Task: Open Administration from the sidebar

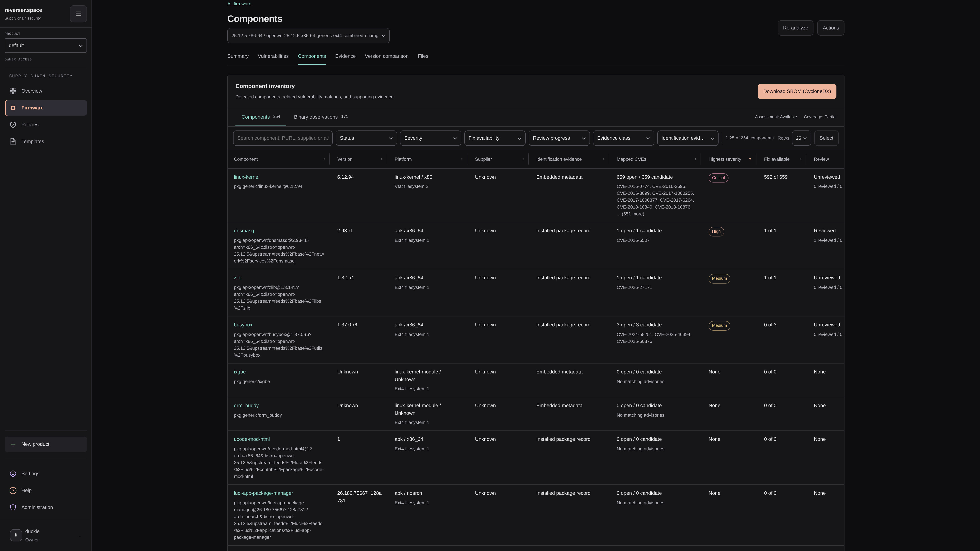Action: 46,507
